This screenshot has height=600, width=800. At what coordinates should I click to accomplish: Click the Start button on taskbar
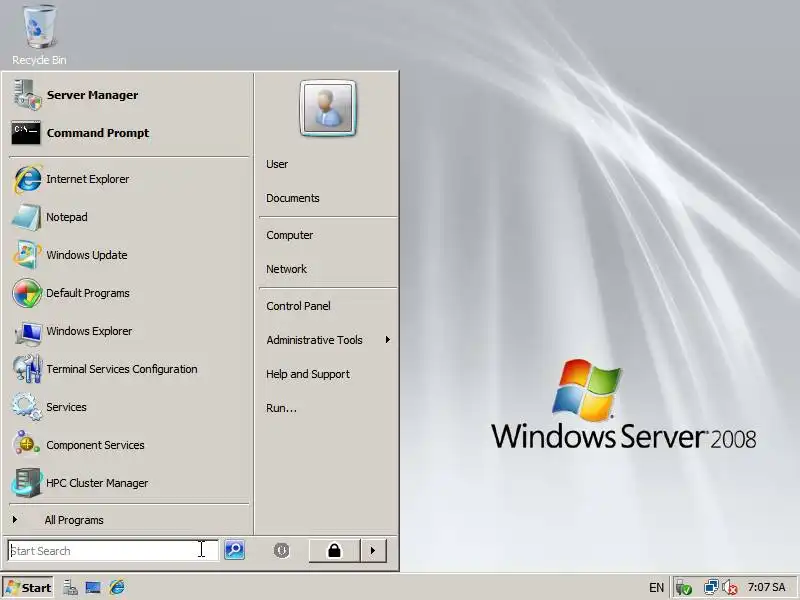(28, 588)
